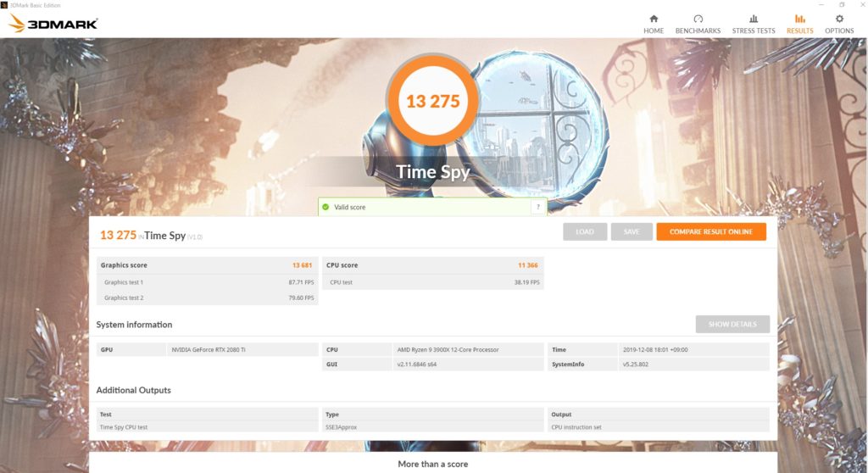Click NVIDIA GeForce RTX 2080 Ti text

pyautogui.click(x=209, y=350)
